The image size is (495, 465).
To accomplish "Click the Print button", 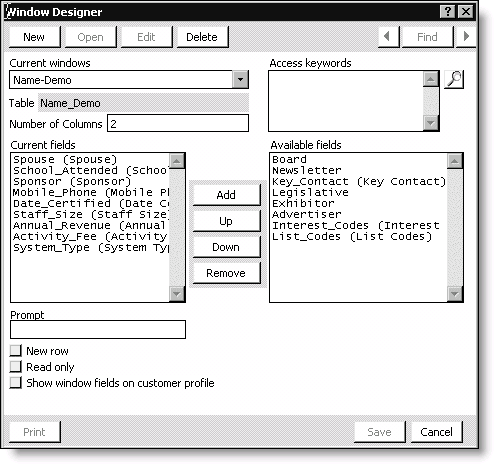I will pyautogui.click(x=35, y=432).
